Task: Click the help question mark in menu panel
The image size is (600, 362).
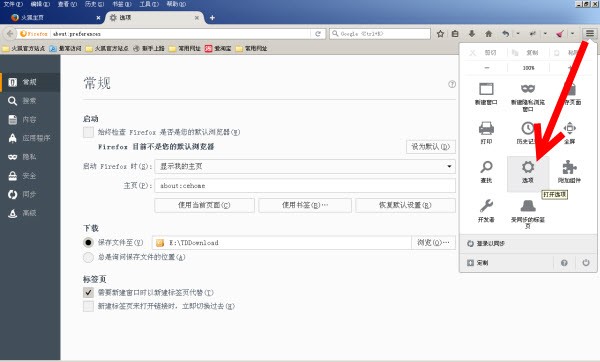Action: coord(564,263)
